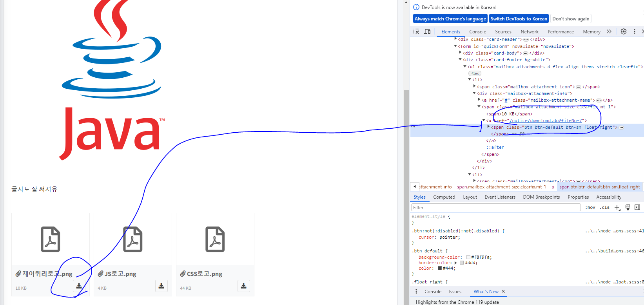The height and width of the screenshot is (305, 644).
Task: Expand card-body div node
Action: tap(460, 53)
